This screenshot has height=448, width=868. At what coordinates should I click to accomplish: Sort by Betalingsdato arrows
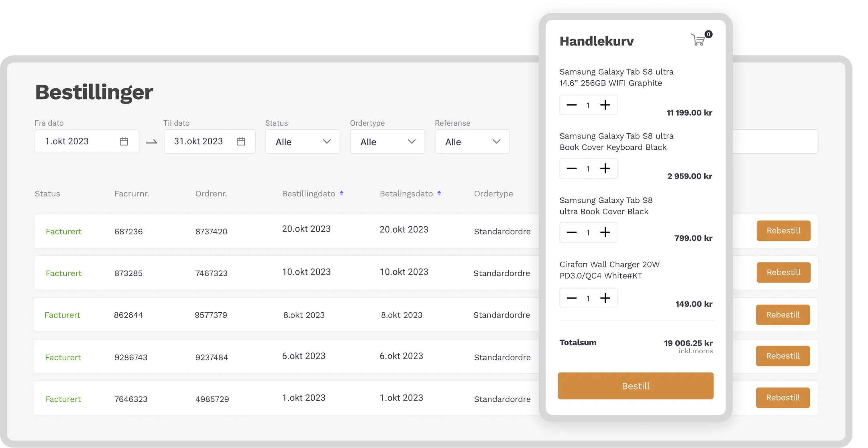point(439,193)
